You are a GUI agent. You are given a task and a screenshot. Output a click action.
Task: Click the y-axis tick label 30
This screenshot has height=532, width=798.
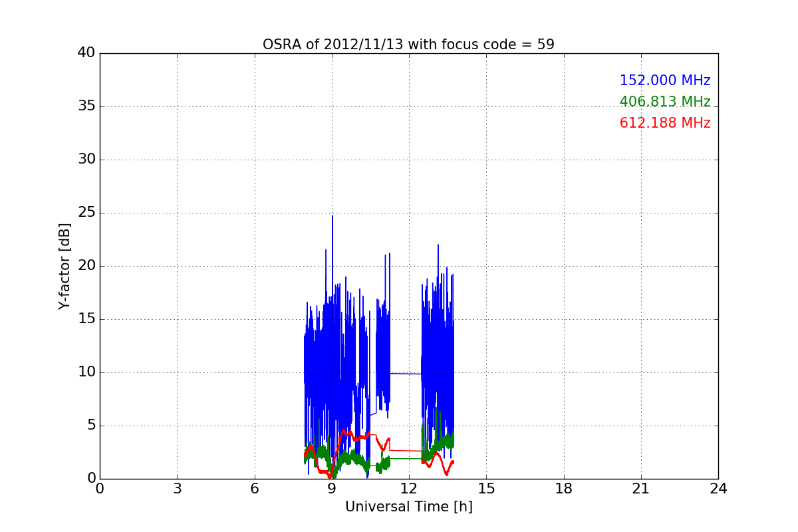[86, 160]
